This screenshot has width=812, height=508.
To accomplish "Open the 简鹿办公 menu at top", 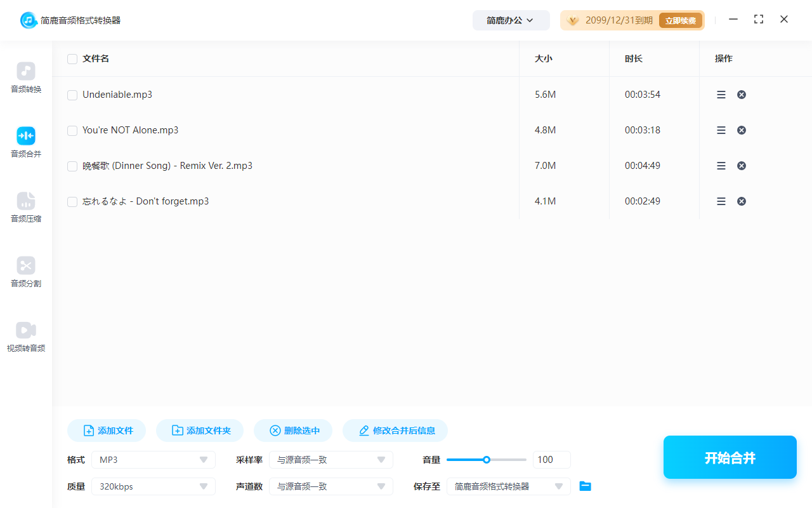I will 511,20.
